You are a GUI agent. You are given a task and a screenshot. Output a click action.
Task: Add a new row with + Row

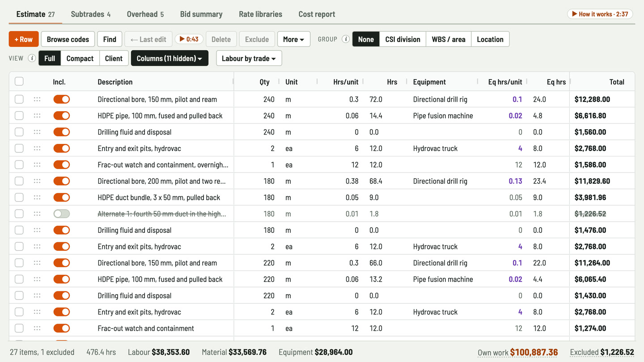tap(24, 39)
